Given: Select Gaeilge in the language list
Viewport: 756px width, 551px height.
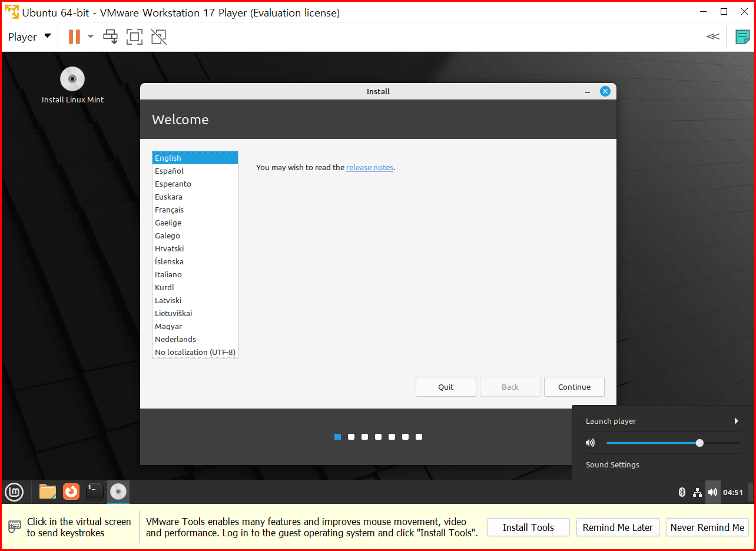Looking at the screenshot, I should click(x=195, y=223).
